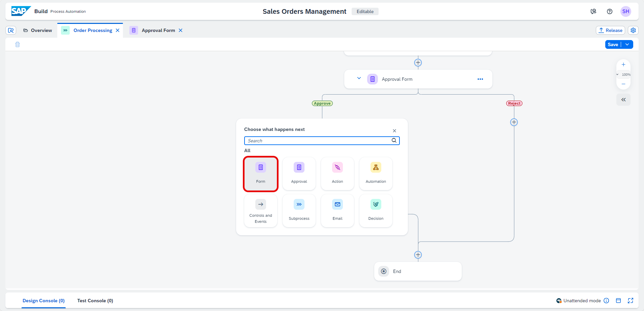Open the Design Console tab
This screenshot has width=644, height=311.
click(43, 301)
